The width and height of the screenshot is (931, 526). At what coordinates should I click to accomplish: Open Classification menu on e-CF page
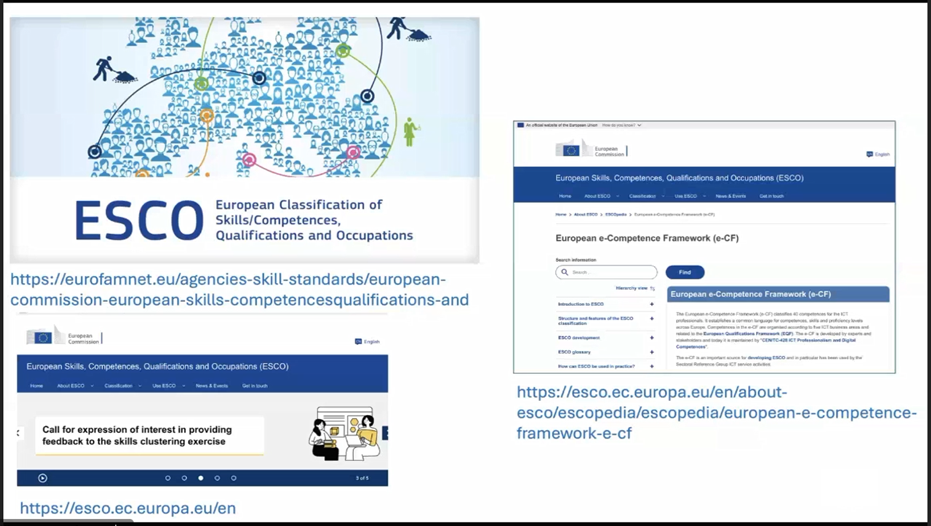(643, 196)
